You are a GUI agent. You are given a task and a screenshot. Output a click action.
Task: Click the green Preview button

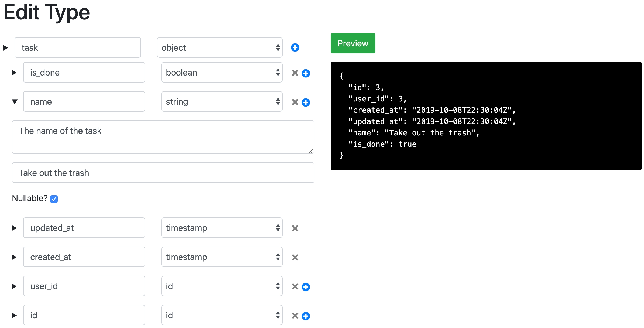352,43
